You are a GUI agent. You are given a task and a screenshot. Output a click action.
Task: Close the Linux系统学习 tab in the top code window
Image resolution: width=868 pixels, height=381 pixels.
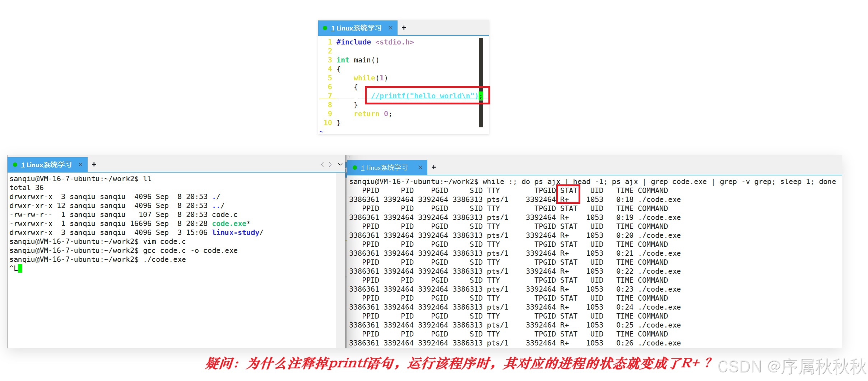tap(390, 28)
